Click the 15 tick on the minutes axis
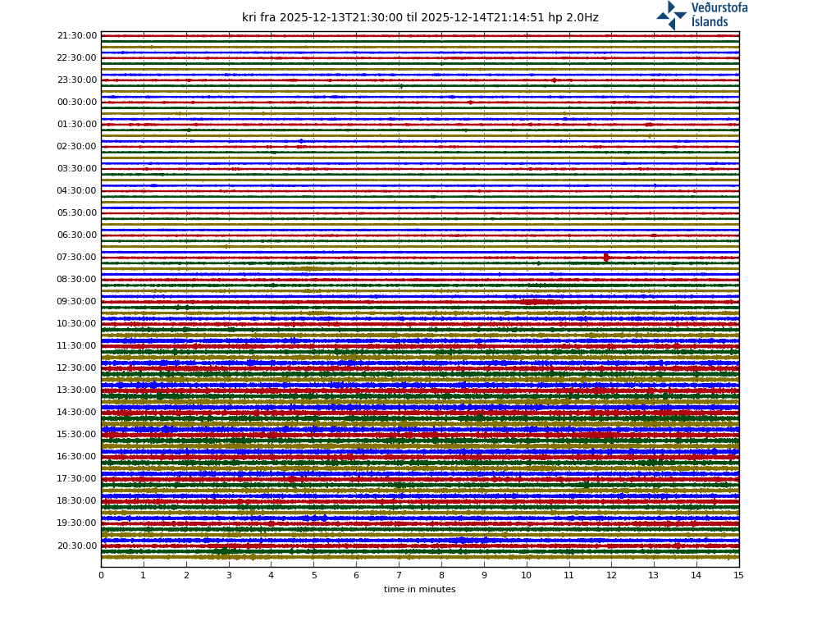Image resolution: width=840 pixels, height=630 pixels. point(738,576)
